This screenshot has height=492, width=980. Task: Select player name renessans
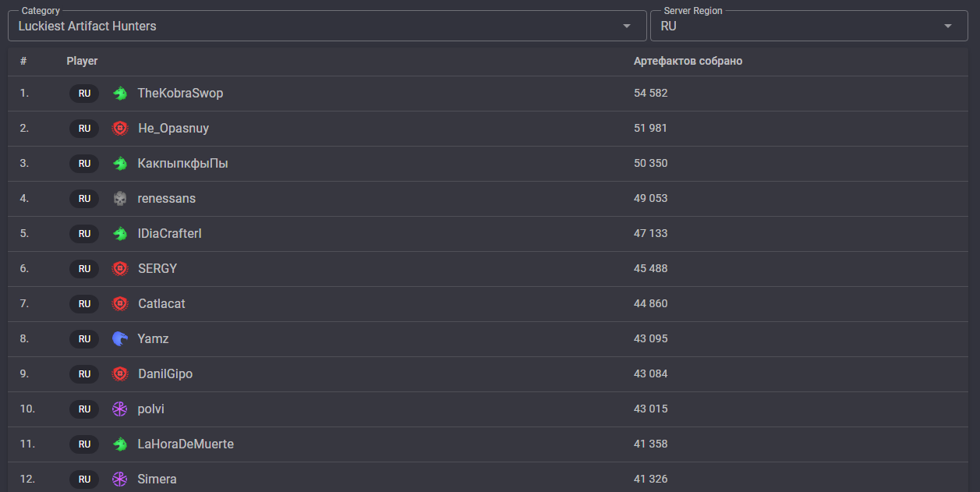(167, 199)
